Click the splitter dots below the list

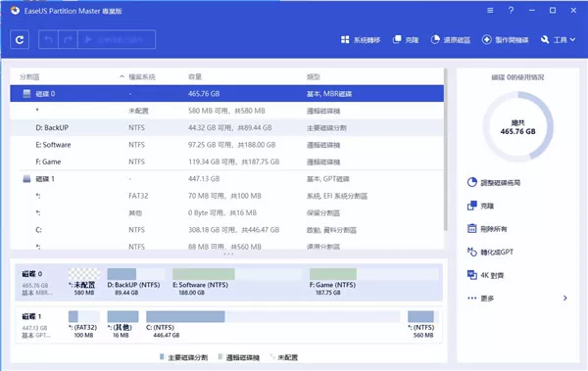[x=228, y=255]
